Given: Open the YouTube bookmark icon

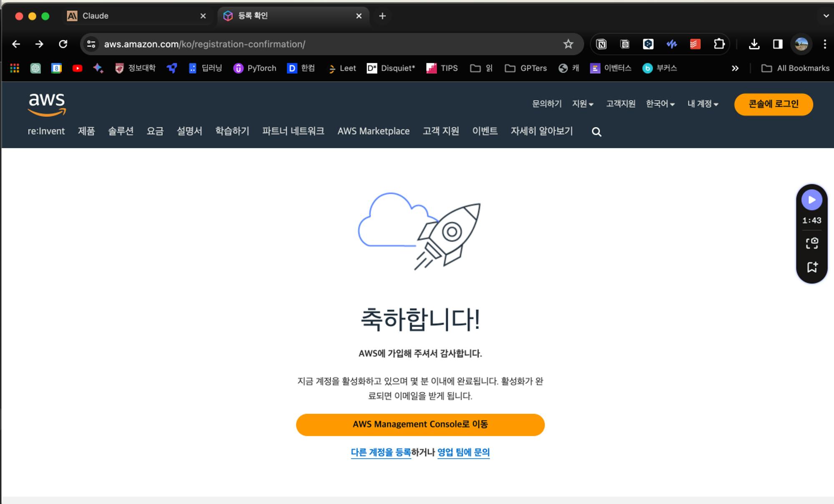Looking at the screenshot, I should 77,68.
